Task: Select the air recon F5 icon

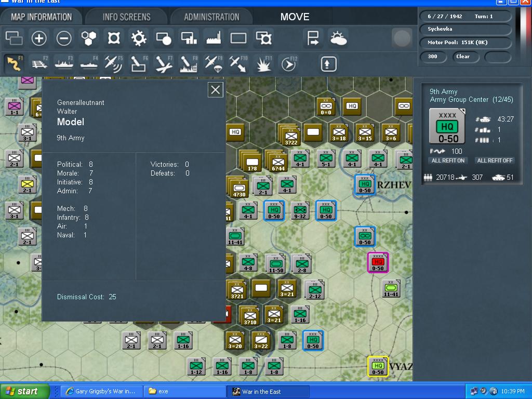Action: point(114,64)
